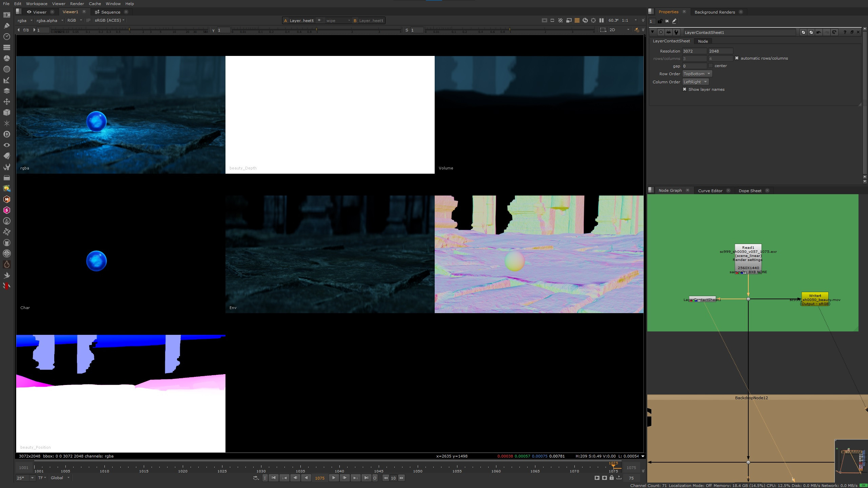
Task: Switch to the Node tab in properties
Action: pos(703,41)
